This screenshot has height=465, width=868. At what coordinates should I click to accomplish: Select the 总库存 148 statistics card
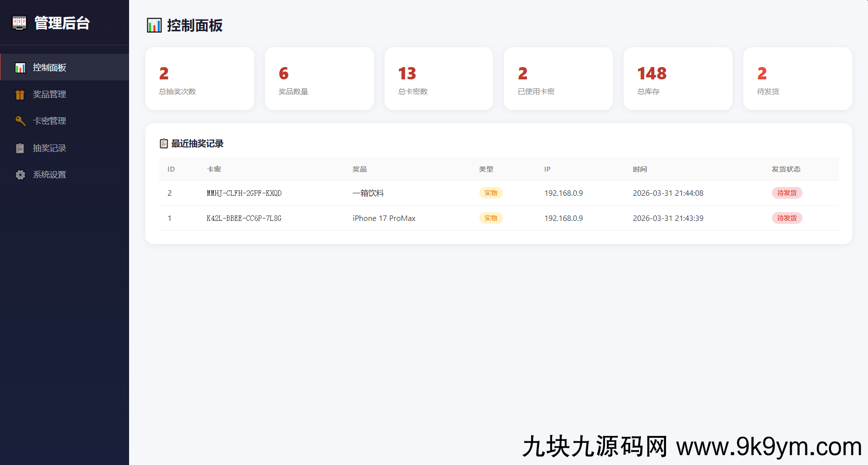point(677,79)
